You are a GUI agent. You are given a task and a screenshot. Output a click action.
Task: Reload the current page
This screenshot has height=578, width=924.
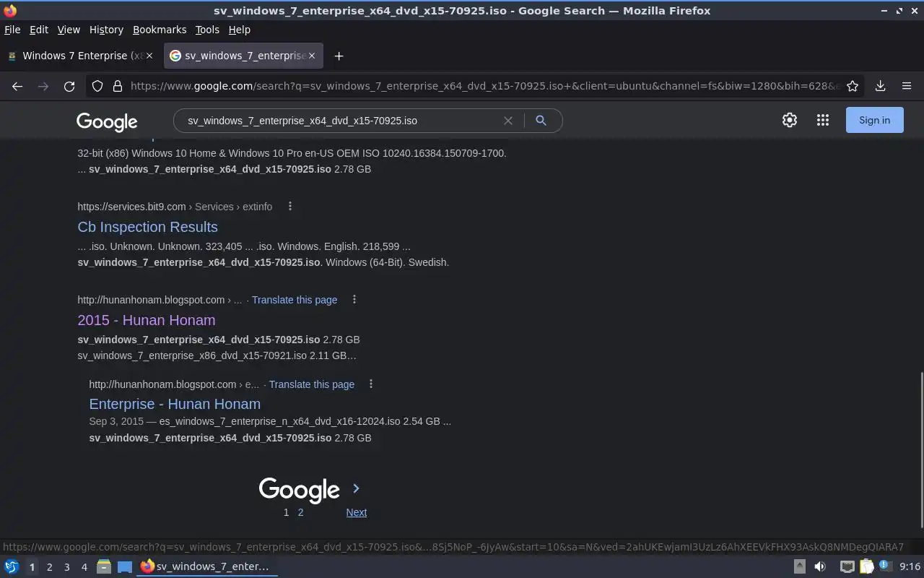[x=69, y=86]
